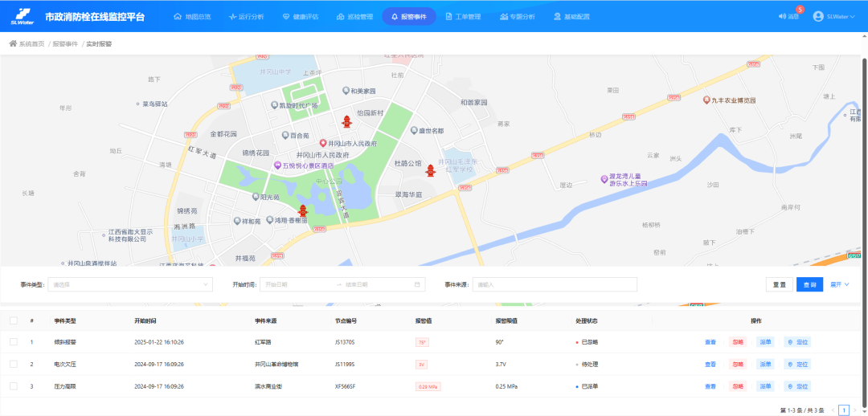This screenshot has width=868, height=416.
Task: Click the 重置 button
Action: (x=780, y=284)
